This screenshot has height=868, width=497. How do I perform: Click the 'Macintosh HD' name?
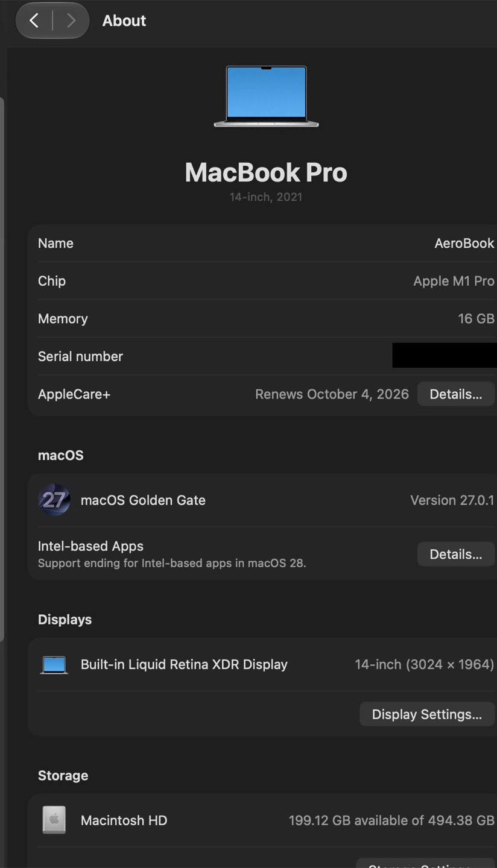[124, 820]
